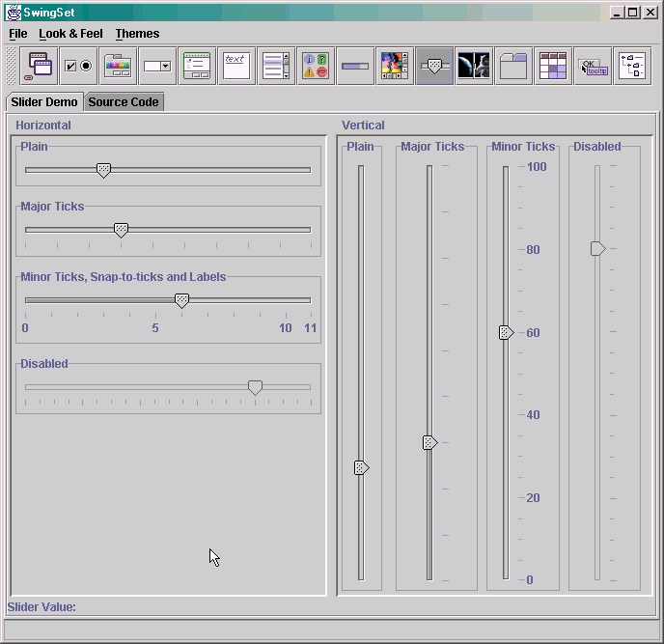The image size is (664, 644).
Task: Open the ComboBox demo icon
Action: [157, 66]
